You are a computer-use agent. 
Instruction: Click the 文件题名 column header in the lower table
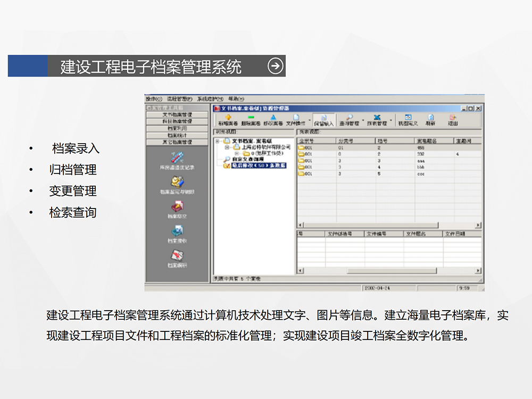click(423, 234)
